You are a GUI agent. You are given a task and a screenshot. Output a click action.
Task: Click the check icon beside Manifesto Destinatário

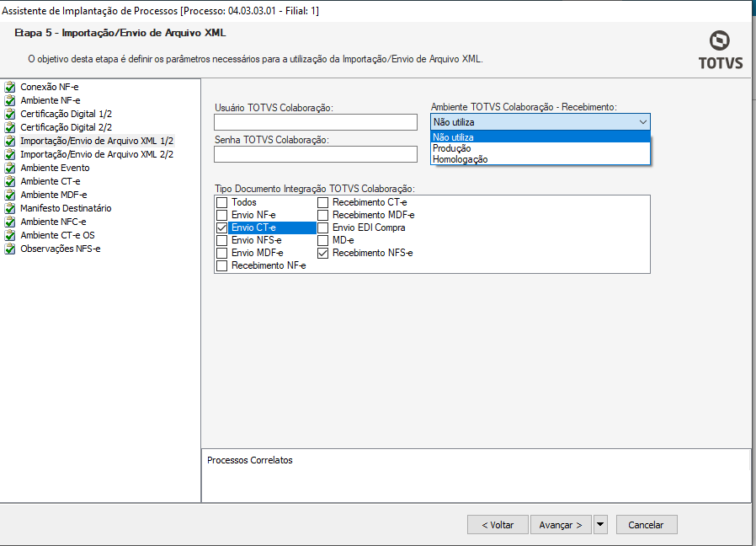click(x=9, y=209)
